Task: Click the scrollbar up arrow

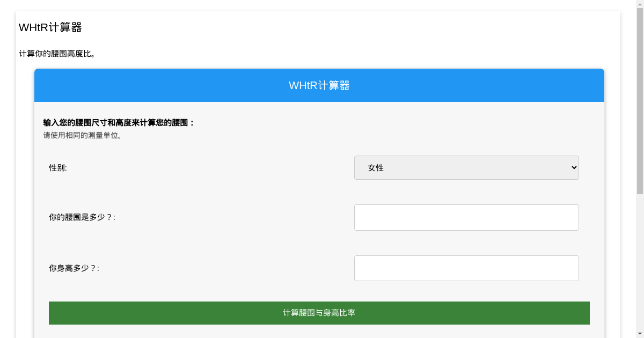Action: coord(640,4)
